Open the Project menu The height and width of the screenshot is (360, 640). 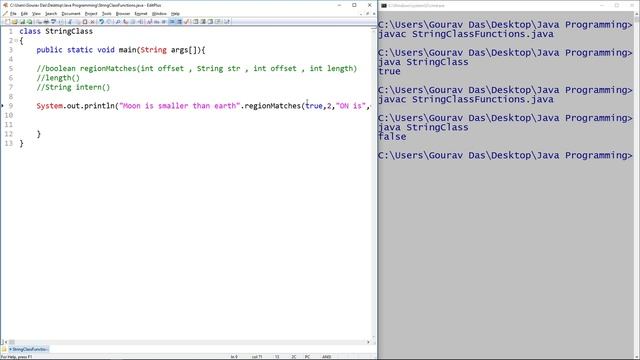pos(91,14)
